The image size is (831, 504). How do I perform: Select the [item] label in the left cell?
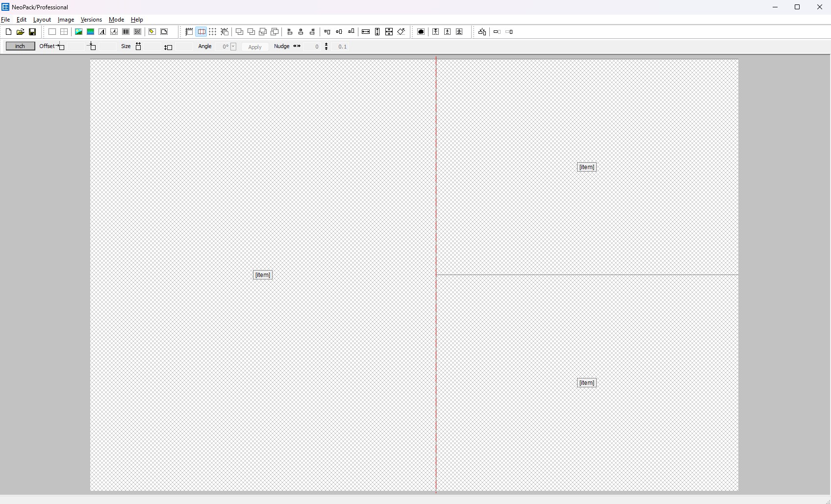point(263,275)
